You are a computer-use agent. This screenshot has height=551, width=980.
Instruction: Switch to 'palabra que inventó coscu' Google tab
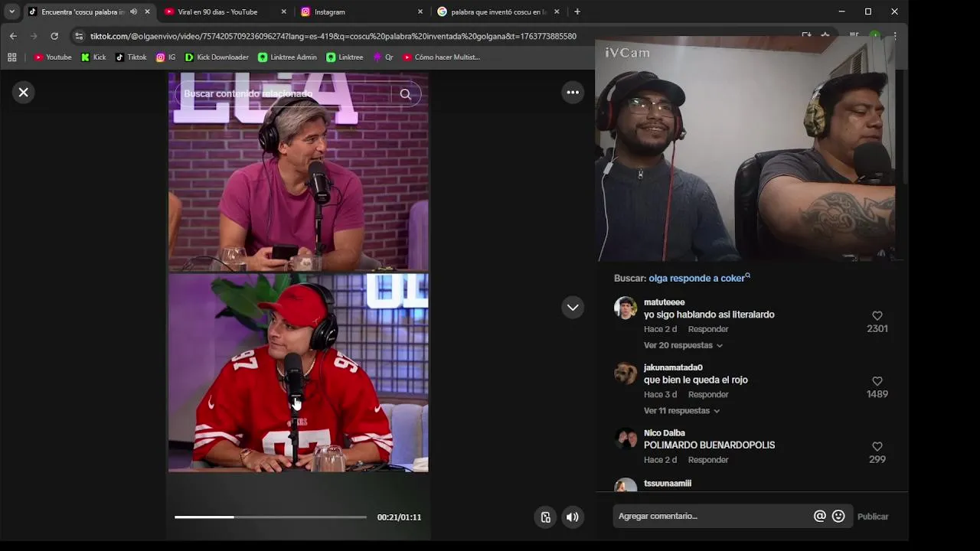(x=498, y=11)
